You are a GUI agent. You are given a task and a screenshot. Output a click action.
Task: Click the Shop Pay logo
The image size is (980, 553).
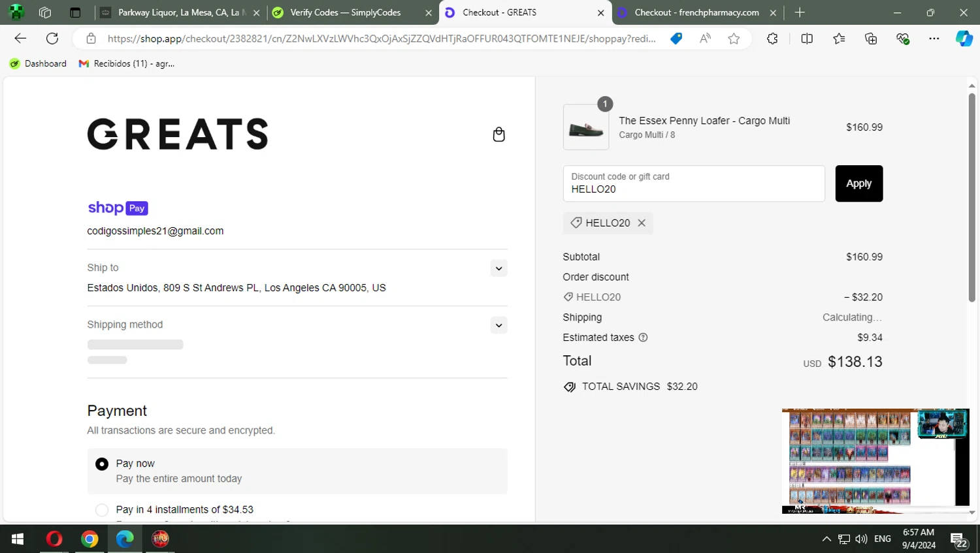pyautogui.click(x=118, y=208)
